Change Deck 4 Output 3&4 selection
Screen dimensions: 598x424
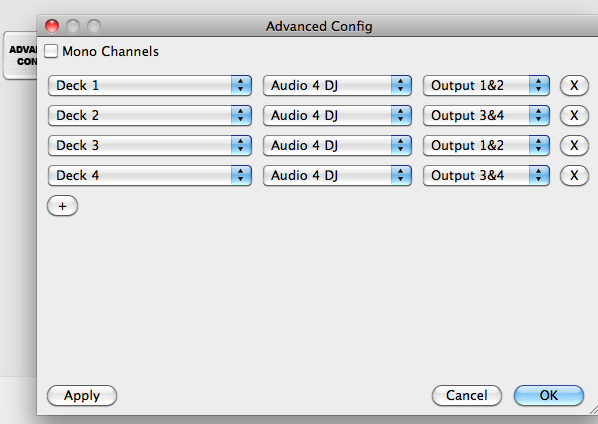click(x=486, y=175)
